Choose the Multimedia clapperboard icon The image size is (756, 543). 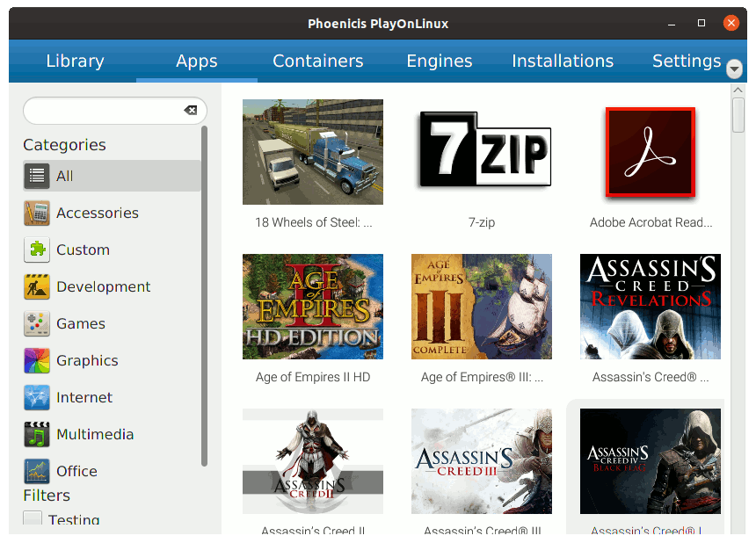coord(37,434)
